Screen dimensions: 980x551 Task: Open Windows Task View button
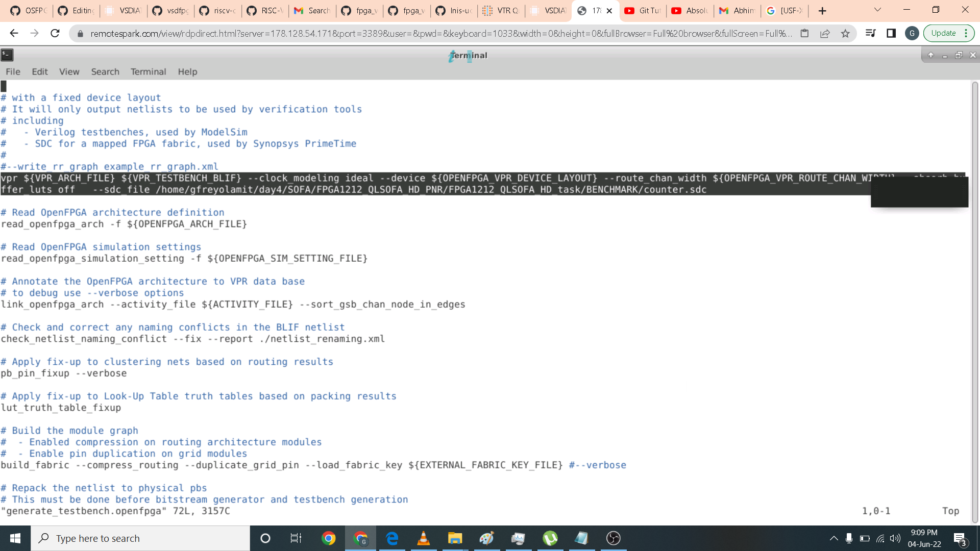pyautogui.click(x=296, y=538)
